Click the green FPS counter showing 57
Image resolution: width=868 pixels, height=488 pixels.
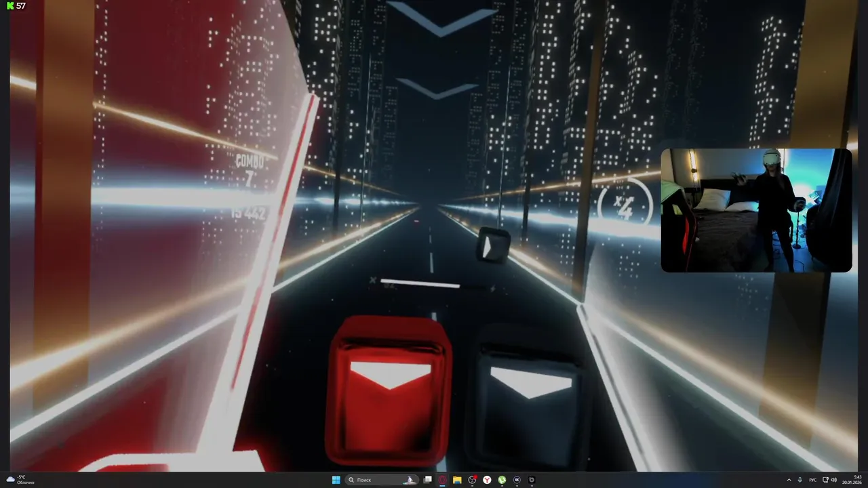tap(16, 5)
